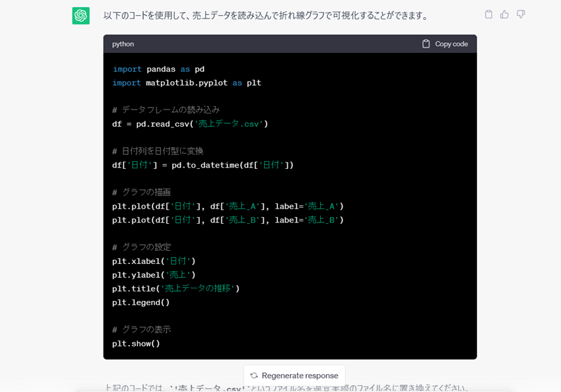This screenshot has height=392, width=561.
Task: Click the plt.xlabel code line
Action: [154, 261]
